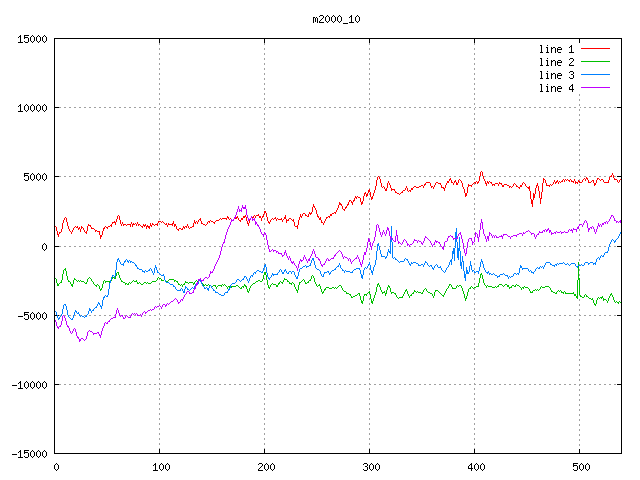Screen dimensions: 640x480
Task: Click the -5000 y-axis tick label
Action: (x=31, y=316)
